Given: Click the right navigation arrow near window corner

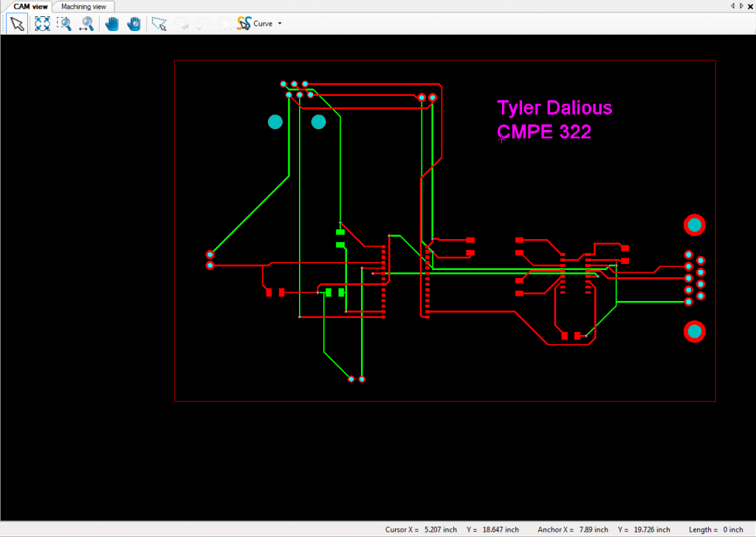Looking at the screenshot, I should 740,5.
